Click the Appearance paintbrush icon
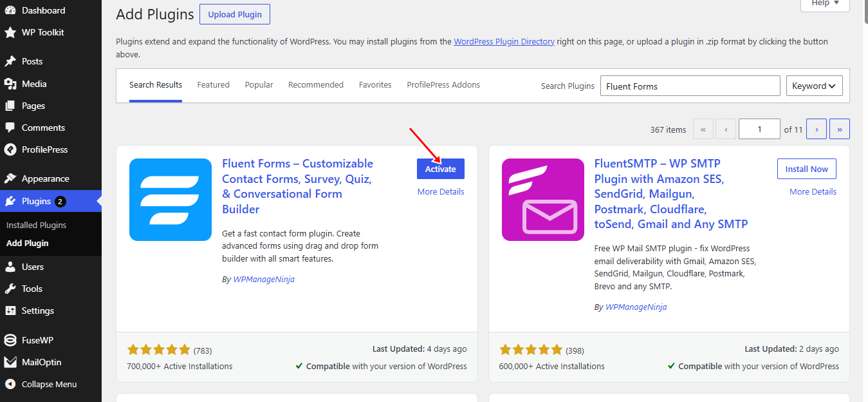Screen dimensions: 868x402 click(10, 178)
